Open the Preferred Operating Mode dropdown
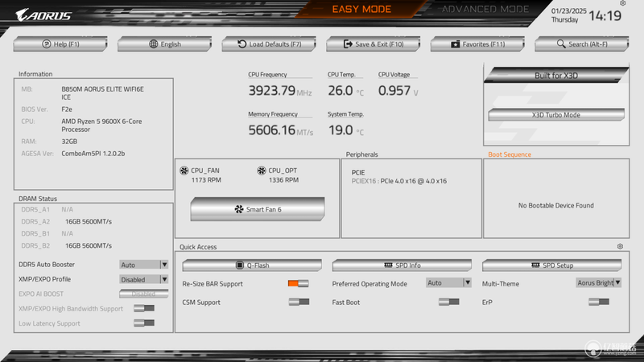This screenshot has width=644, height=362. 448,283
